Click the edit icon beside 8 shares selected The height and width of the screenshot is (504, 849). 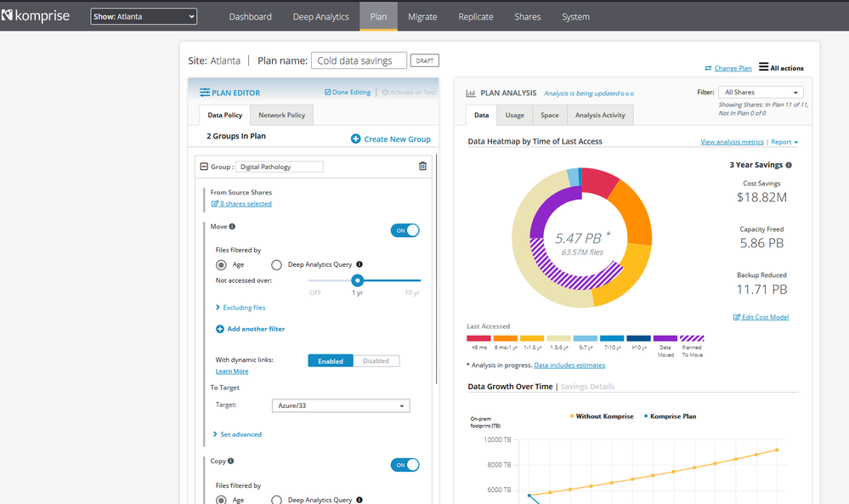click(214, 203)
